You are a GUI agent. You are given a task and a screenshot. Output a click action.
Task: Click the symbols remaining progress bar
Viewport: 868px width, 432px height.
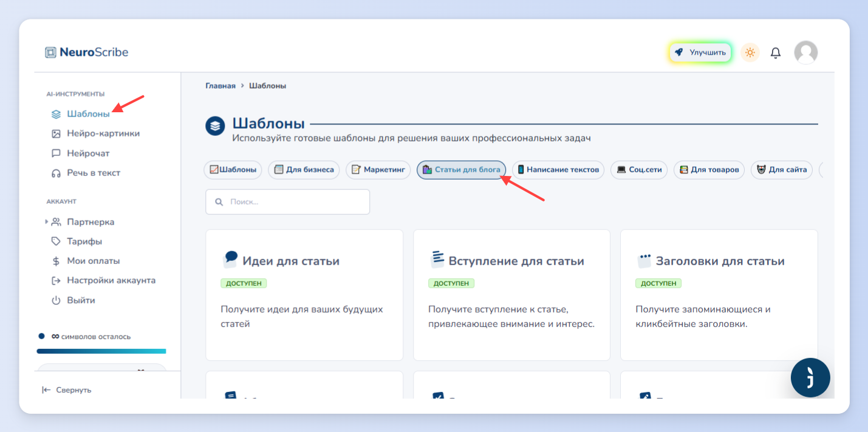point(101,351)
